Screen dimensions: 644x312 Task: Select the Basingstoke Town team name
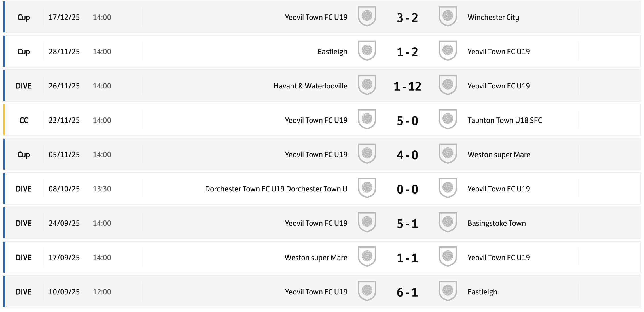(496, 223)
